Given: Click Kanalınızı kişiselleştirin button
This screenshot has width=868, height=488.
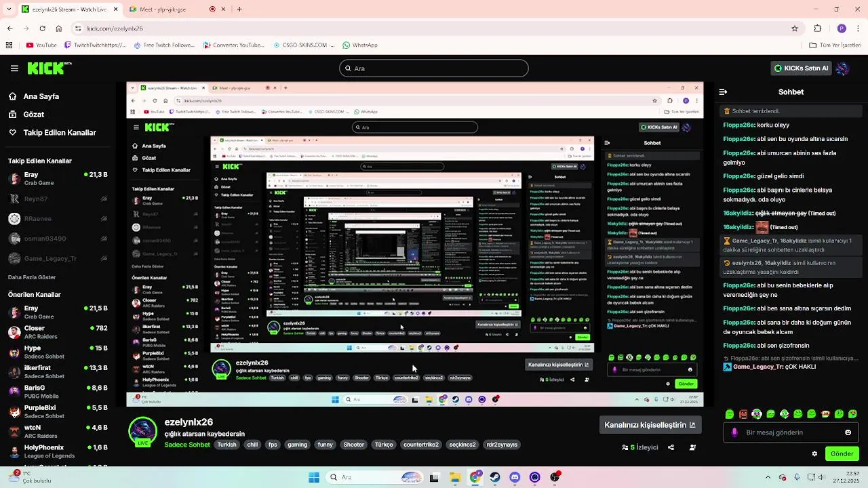Looking at the screenshot, I should [x=650, y=425].
